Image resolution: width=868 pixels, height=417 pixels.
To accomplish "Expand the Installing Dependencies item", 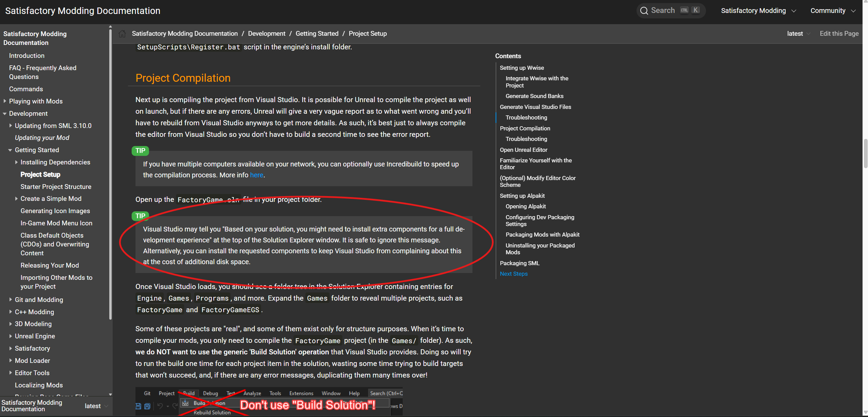I will pos(16,162).
